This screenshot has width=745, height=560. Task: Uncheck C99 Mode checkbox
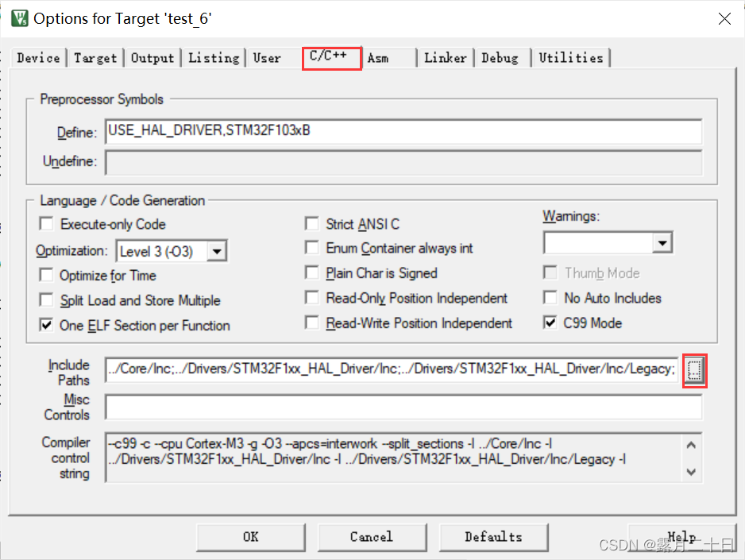tap(550, 323)
